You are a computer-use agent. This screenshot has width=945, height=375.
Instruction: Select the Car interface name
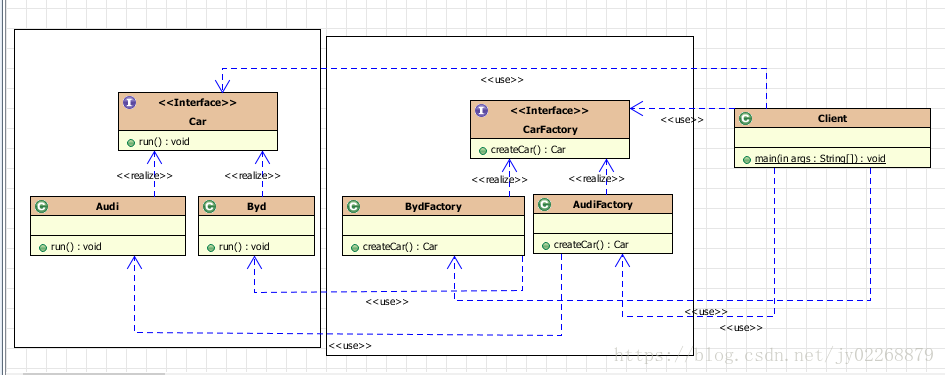[x=198, y=121]
